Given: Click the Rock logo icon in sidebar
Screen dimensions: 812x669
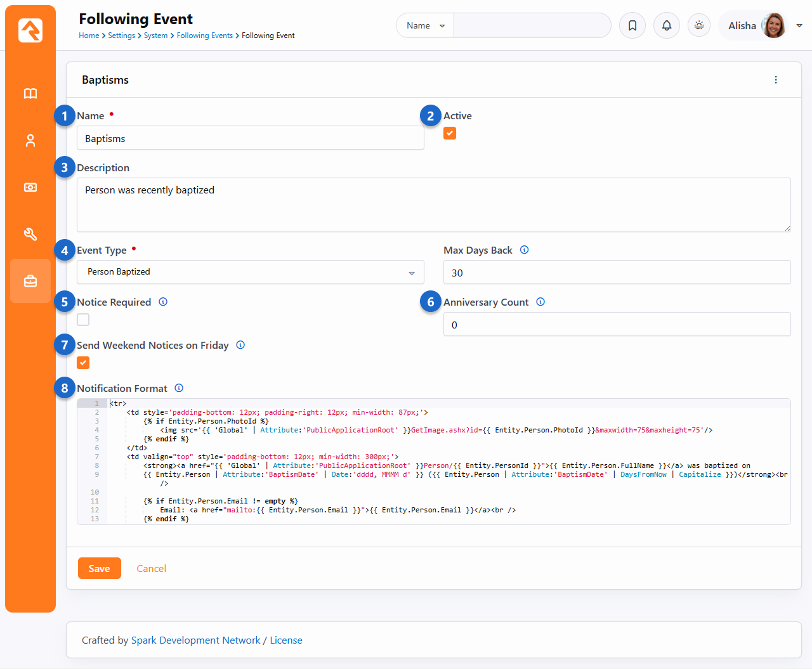Looking at the screenshot, I should [x=30, y=30].
